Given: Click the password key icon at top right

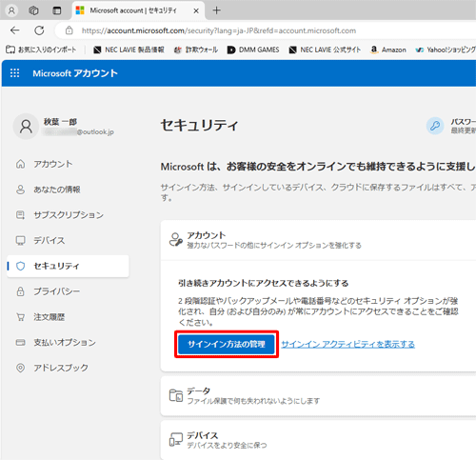Looking at the screenshot, I should pos(435,126).
